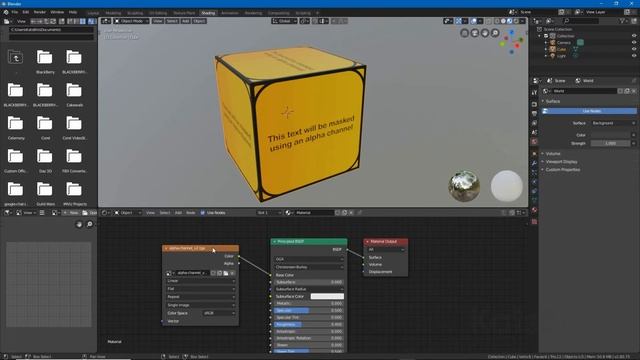Click Add in the 3D viewport header
Viewport: 640px width, 360px height.
click(185, 21)
